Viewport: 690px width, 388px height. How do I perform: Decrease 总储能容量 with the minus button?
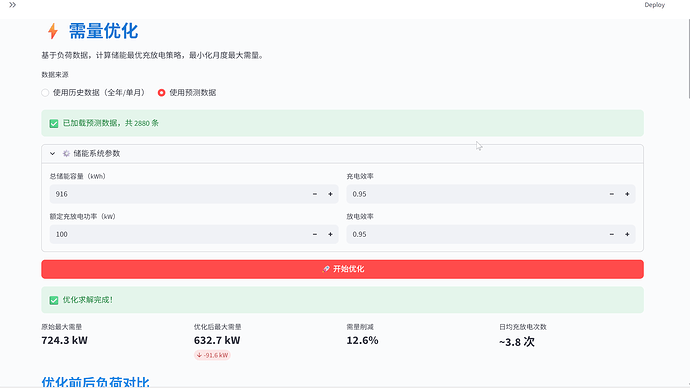315,194
